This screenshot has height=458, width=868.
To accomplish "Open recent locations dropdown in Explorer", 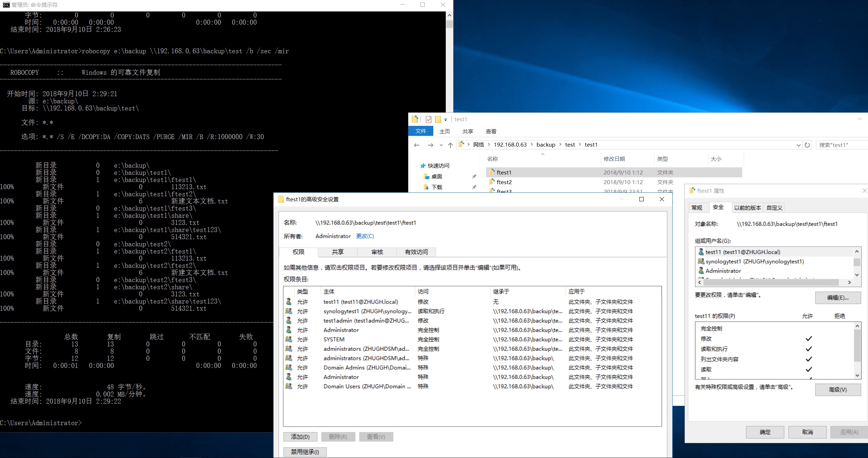I will coord(441,145).
